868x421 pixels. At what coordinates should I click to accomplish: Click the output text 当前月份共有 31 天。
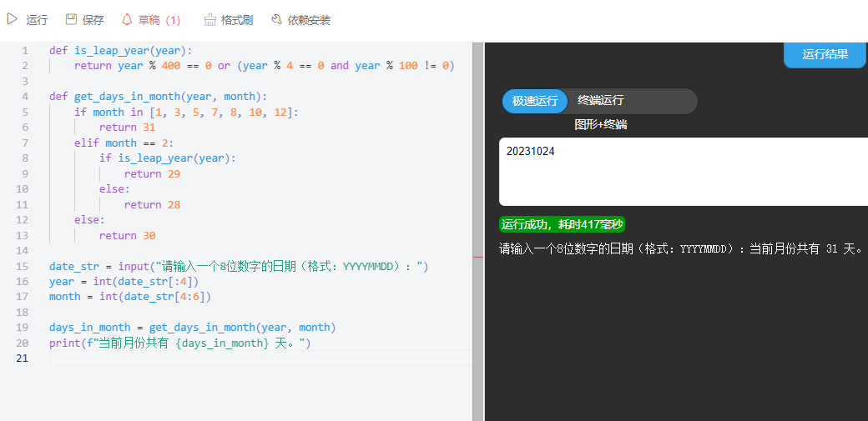click(x=805, y=248)
